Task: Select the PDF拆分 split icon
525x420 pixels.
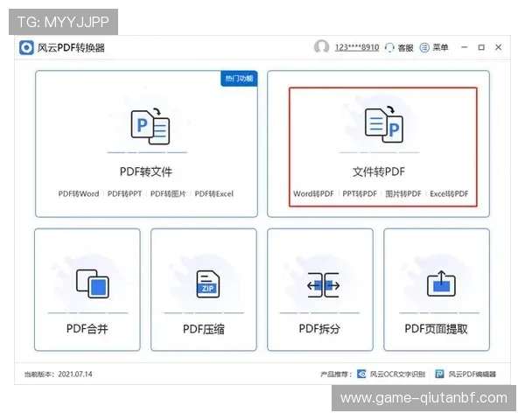Action: pos(324,285)
